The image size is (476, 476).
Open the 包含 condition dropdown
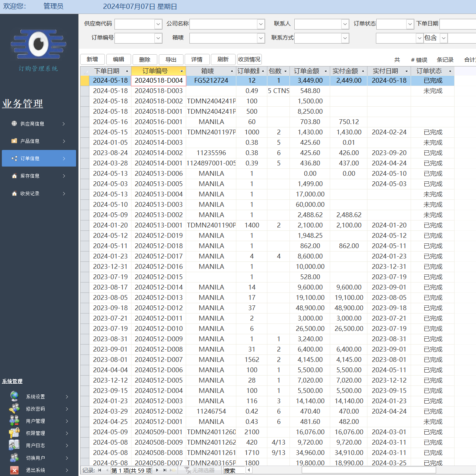click(x=444, y=38)
